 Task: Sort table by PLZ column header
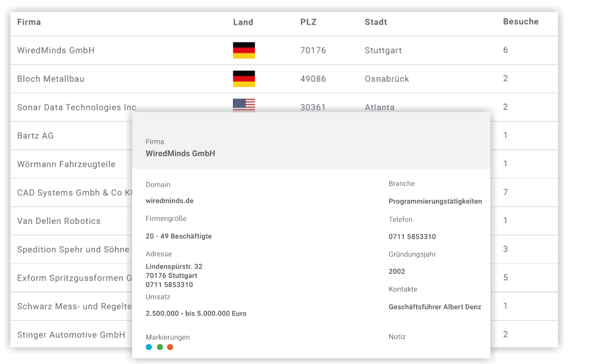308,22
